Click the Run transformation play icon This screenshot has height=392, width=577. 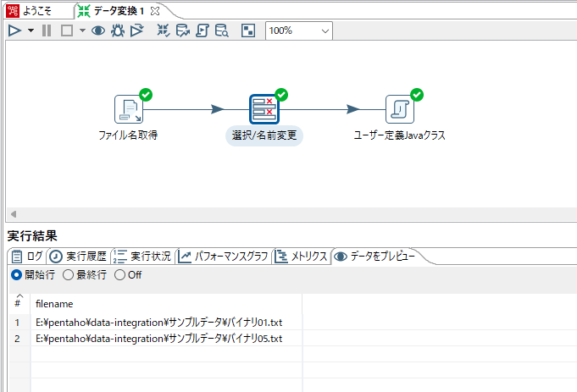(14, 30)
